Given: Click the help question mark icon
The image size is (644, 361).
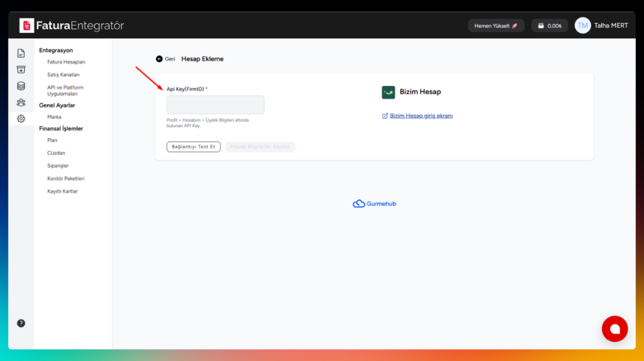Looking at the screenshot, I should [x=21, y=323].
